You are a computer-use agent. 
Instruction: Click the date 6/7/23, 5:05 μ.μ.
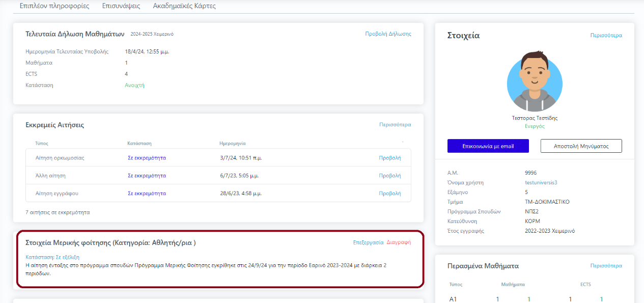point(239,176)
